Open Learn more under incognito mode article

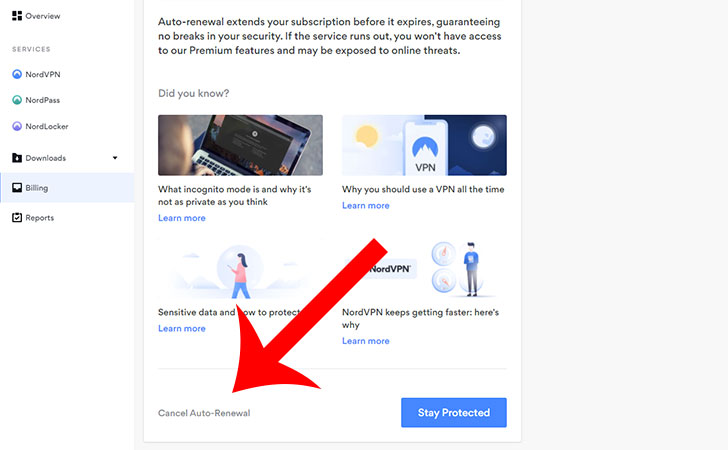pos(182,218)
